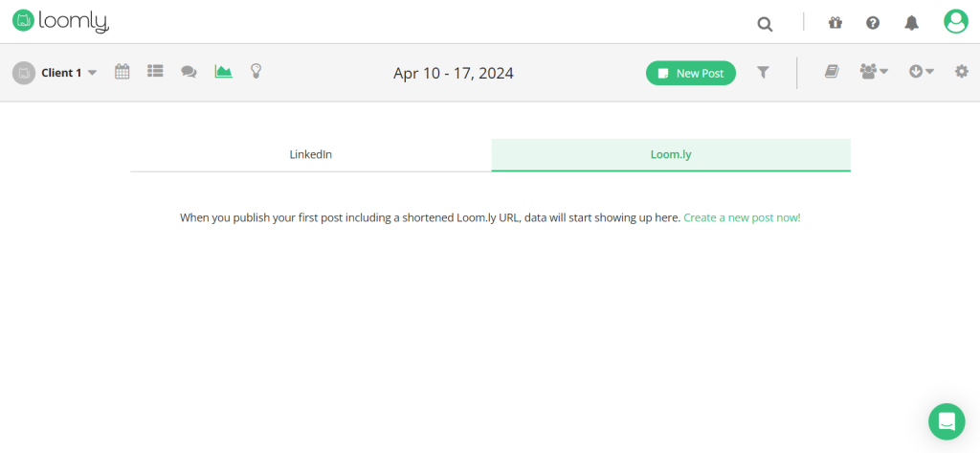Open the interactions chat bubbles icon
The width and height of the screenshot is (980, 453).
click(x=189, y=72)
